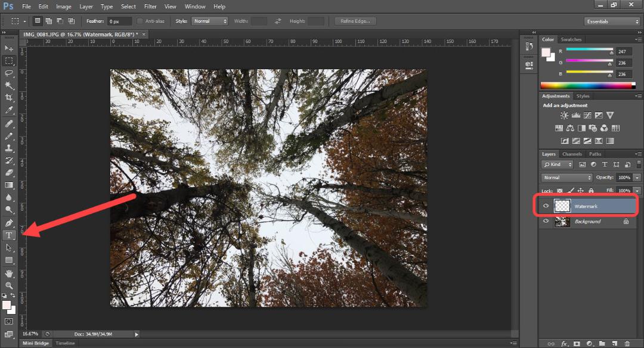Hide the Watermark layer eye icon
644x348 pixels.
click(x=546, y=206)
